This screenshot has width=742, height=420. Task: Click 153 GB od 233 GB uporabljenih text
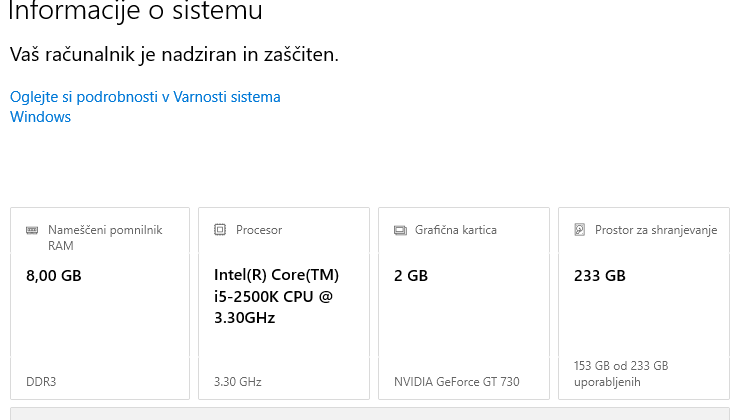[x=621, y=374]
